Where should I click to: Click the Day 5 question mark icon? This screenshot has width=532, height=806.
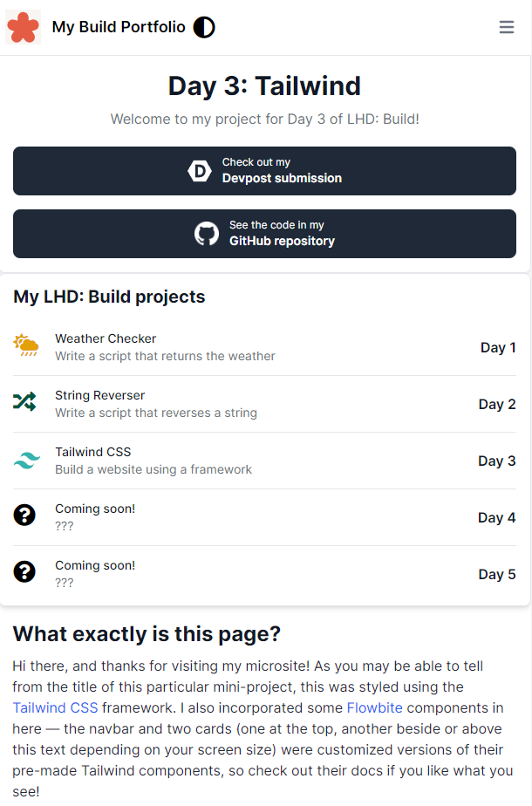[x=24, y=572]
